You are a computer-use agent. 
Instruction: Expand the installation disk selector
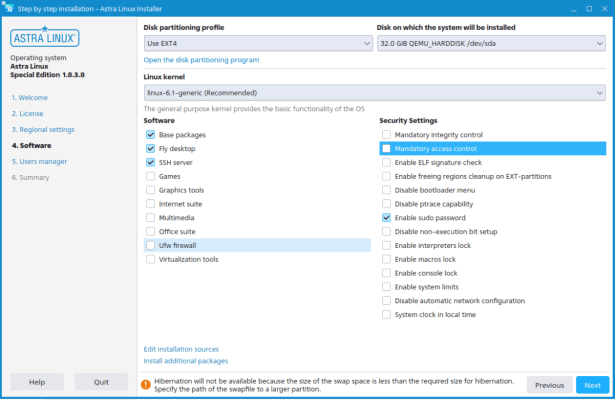[491, 43]
